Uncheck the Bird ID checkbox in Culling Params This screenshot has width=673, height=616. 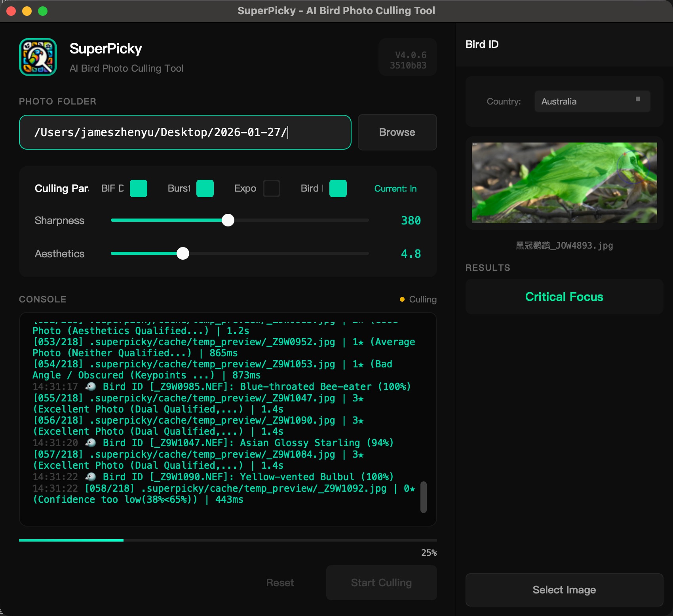pyautogui.click(x=338, y=188)
